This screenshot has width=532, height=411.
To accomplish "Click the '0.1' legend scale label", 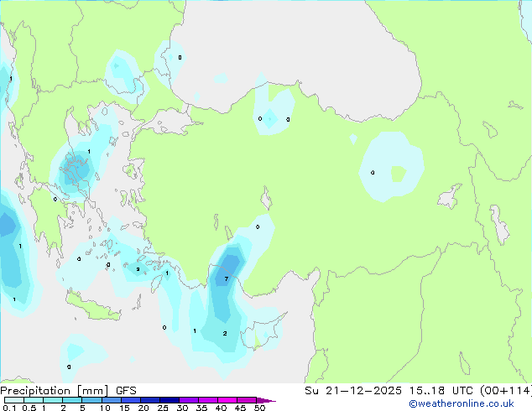I will 9,408.
